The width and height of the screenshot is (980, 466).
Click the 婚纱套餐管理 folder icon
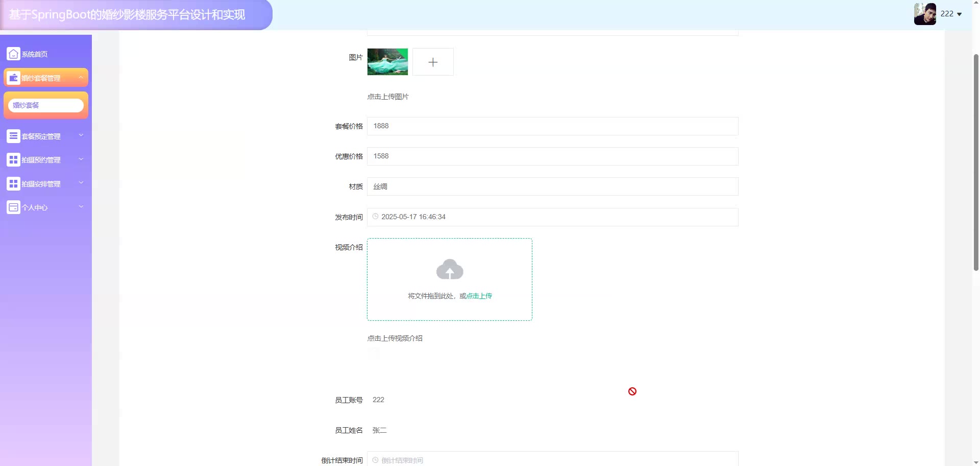click(13, 78)
